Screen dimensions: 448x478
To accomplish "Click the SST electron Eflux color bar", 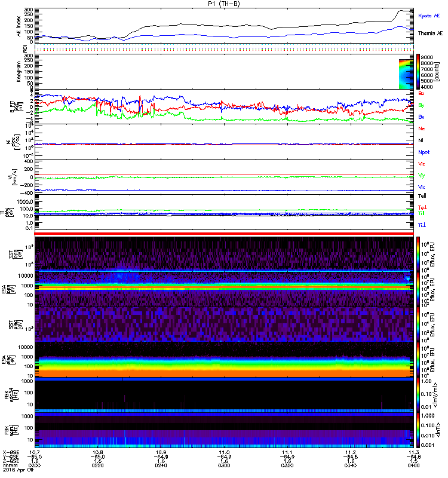I will 418,324.
